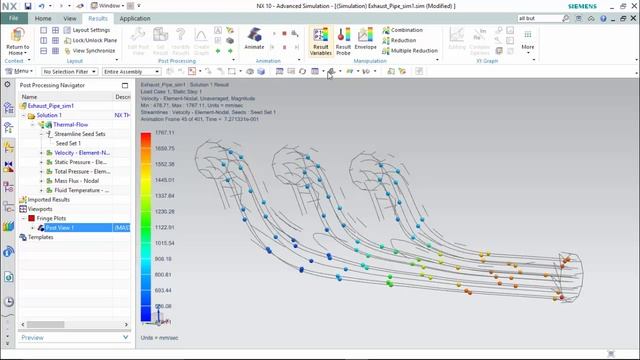The image size is (640, 360).
Task: Collapse the Solution 1 node
Action: pyautogui.click(x=23, y=116)
